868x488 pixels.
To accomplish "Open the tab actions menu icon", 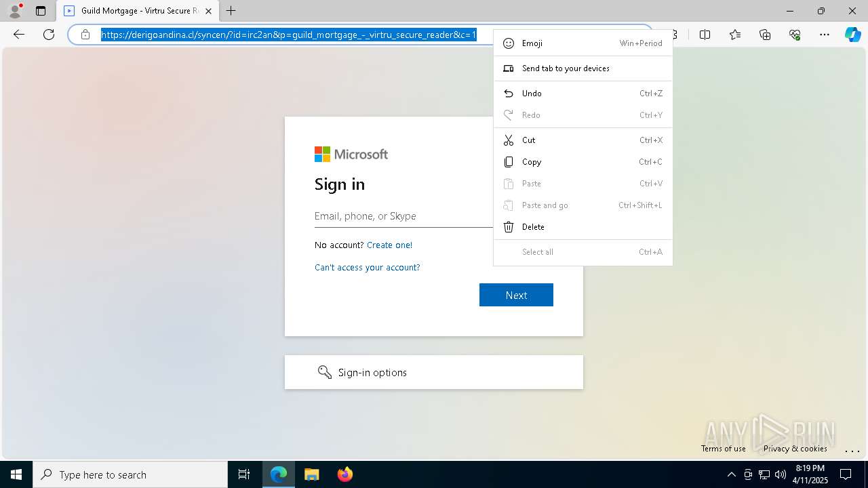I will click(x=41, y=11).
